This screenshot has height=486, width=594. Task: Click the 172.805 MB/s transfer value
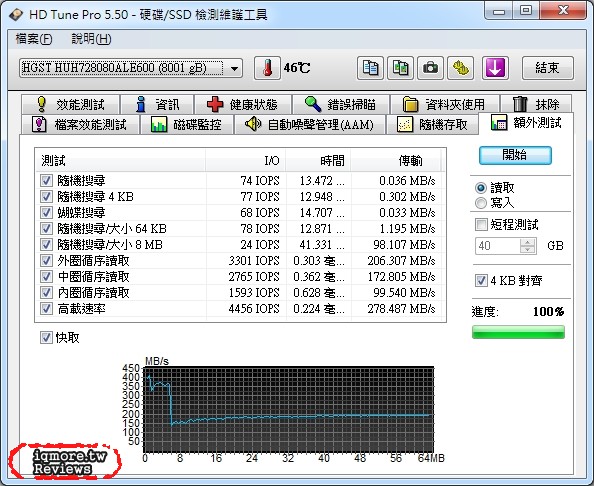[401, 277]
